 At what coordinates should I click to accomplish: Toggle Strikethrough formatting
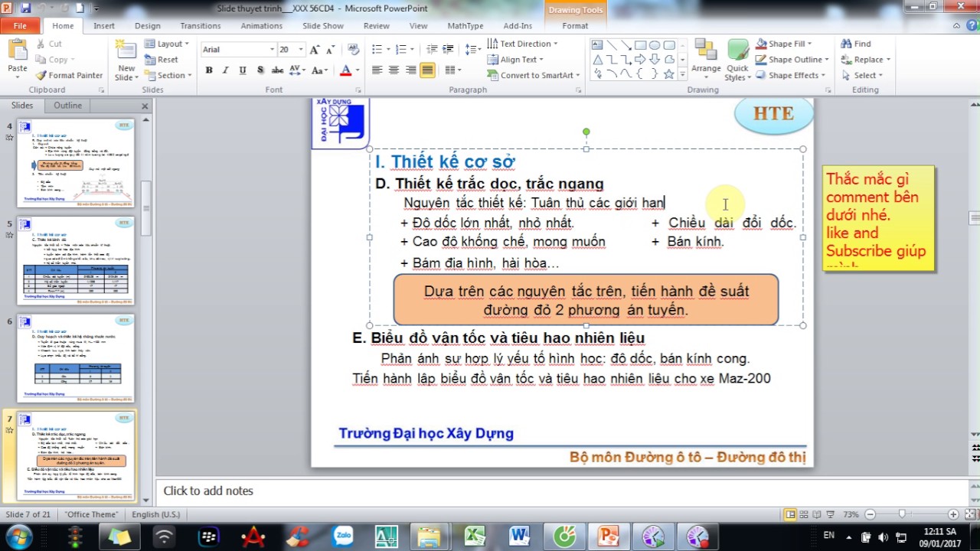click(278, 70)
